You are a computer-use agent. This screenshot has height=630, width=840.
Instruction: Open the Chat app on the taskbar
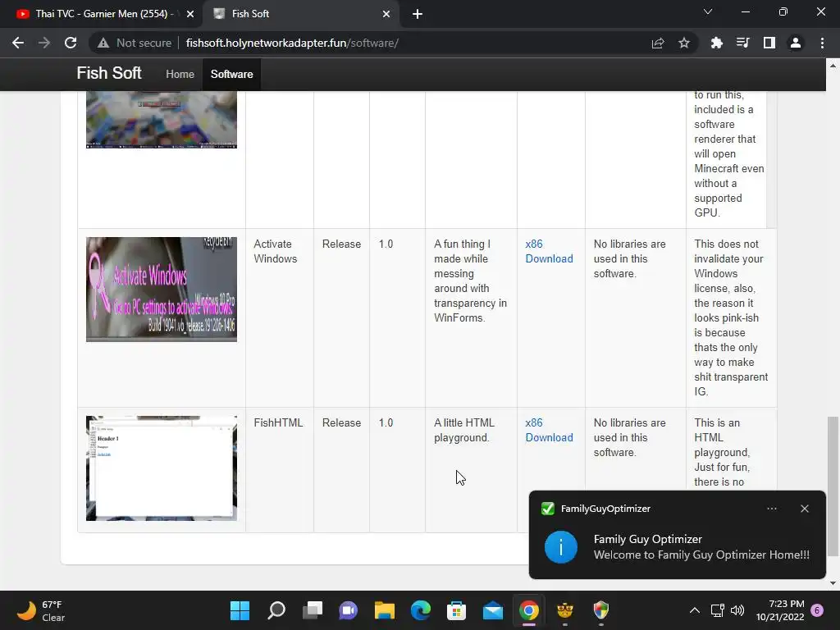(348, 610)
